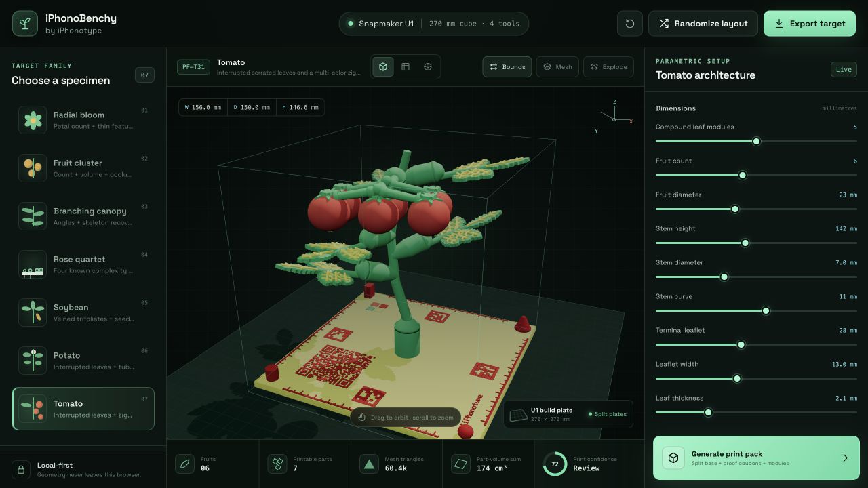Click the Rose quartet specimen icon

click(33, 264)
